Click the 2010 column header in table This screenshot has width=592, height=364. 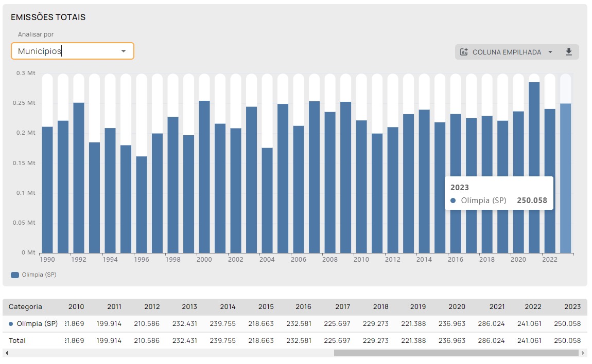pyautogui.click(x=76, y=306)
